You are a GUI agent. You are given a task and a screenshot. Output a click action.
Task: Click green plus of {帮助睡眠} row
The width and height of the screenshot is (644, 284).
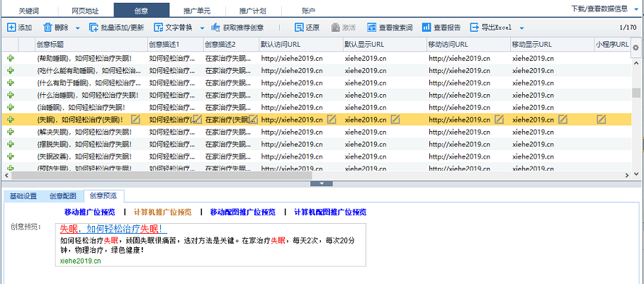11,58
